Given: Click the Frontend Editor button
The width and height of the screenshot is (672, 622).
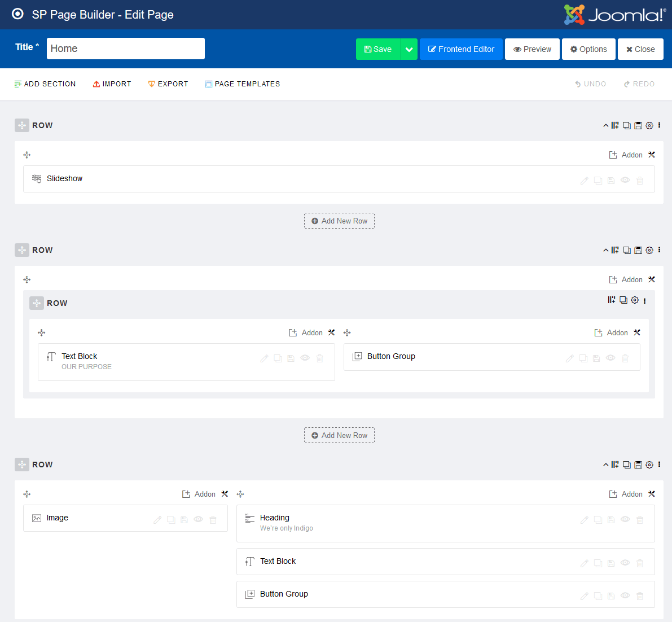Looking at the screenshot, I should click(x=461, y=49).
